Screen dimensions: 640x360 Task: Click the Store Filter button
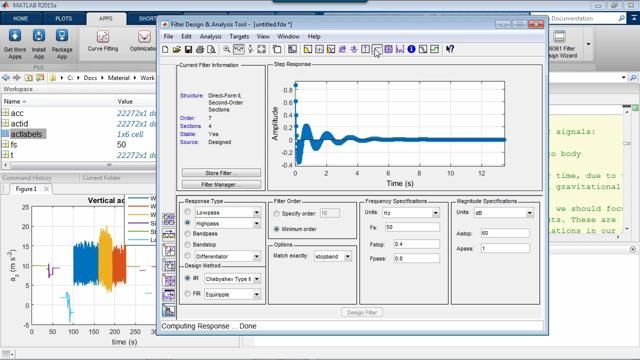pos(221,173)
